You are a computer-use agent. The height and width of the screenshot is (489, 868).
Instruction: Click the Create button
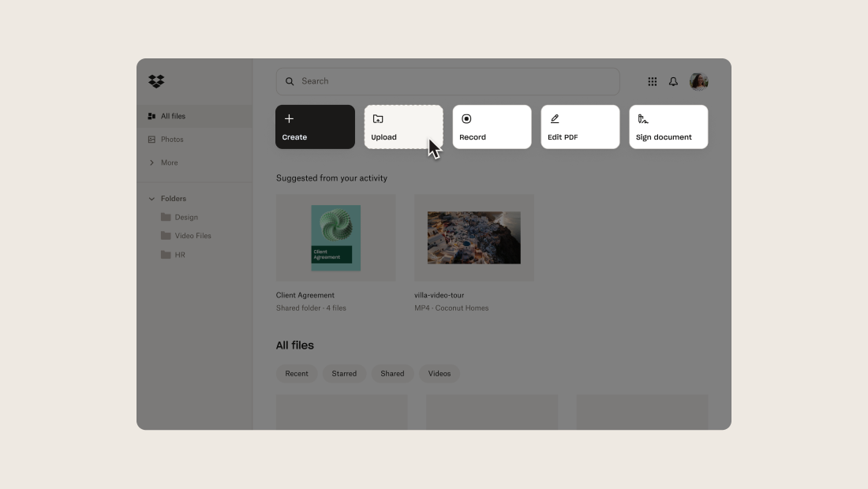click(315, 127)
